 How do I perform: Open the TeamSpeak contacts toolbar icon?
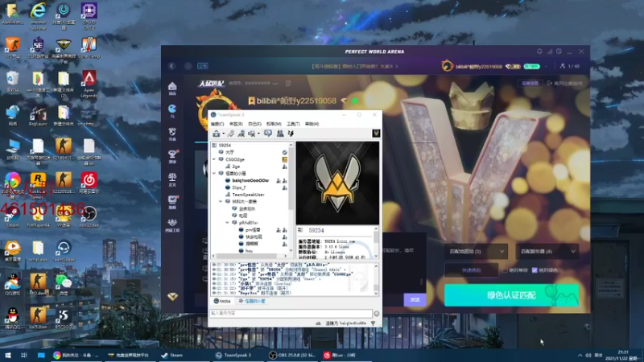click(279, 134)
